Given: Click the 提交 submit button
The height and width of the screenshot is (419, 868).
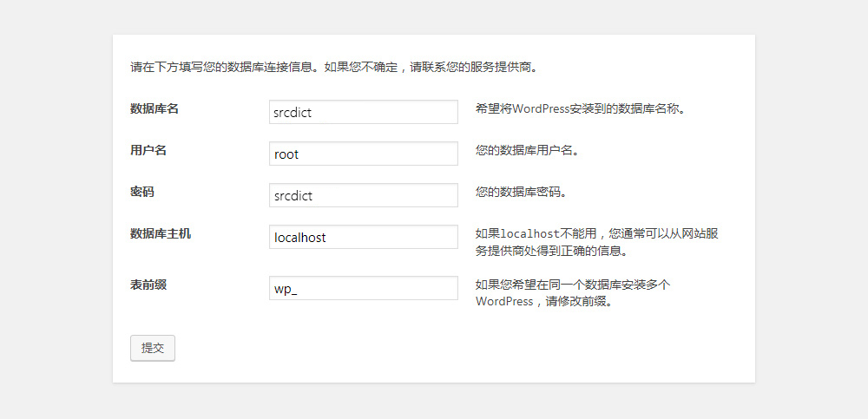Looking at the screenshot, I should point(153,348).
